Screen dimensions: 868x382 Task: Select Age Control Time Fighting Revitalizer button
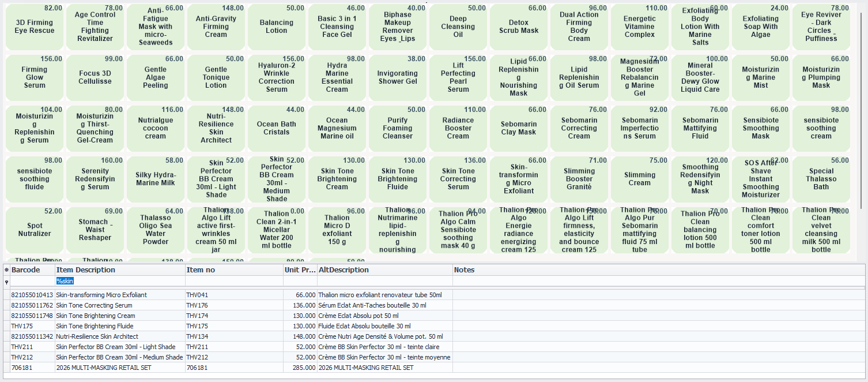click(95, 27)
